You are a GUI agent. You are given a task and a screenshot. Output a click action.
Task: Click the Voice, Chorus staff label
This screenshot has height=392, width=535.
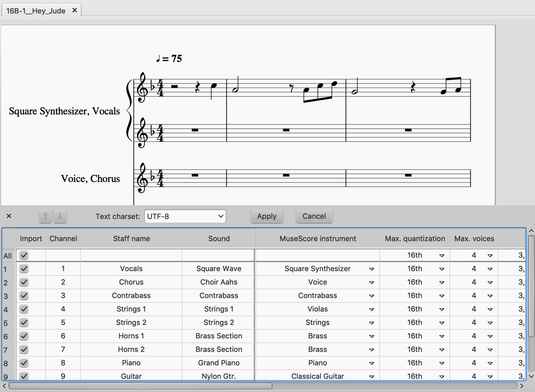pos(90,179)
